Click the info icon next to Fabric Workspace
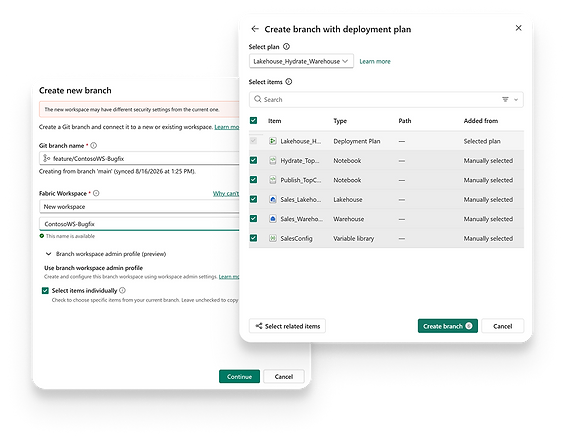Screen dimensions: 565x441 (x=96, y=193)
